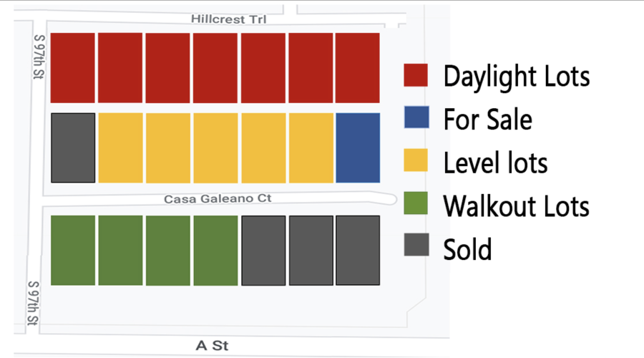Click the Daylight Lots legend text

[x=517, y=77]
